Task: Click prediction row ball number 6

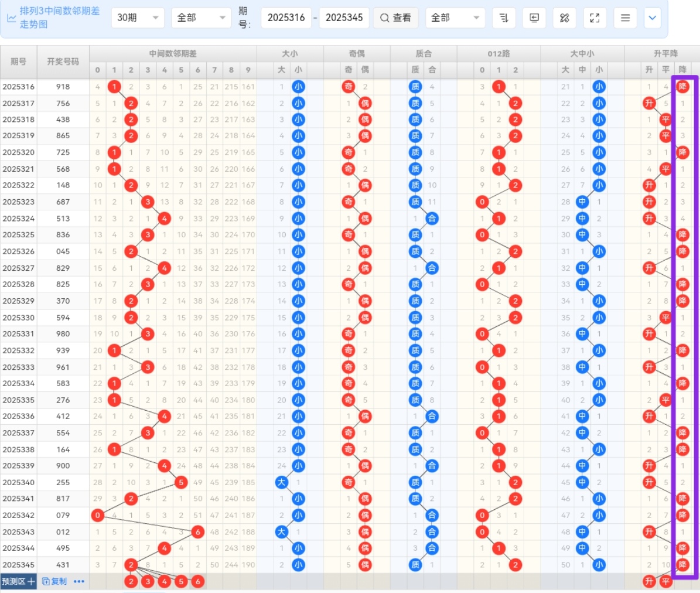Action: [x=198, y=581]
